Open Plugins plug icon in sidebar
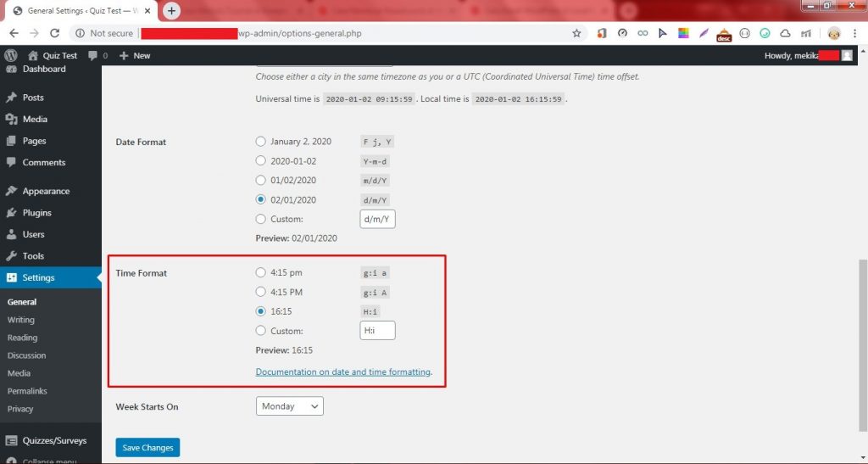Screen dimensions: 868x464 pos(11,213)
